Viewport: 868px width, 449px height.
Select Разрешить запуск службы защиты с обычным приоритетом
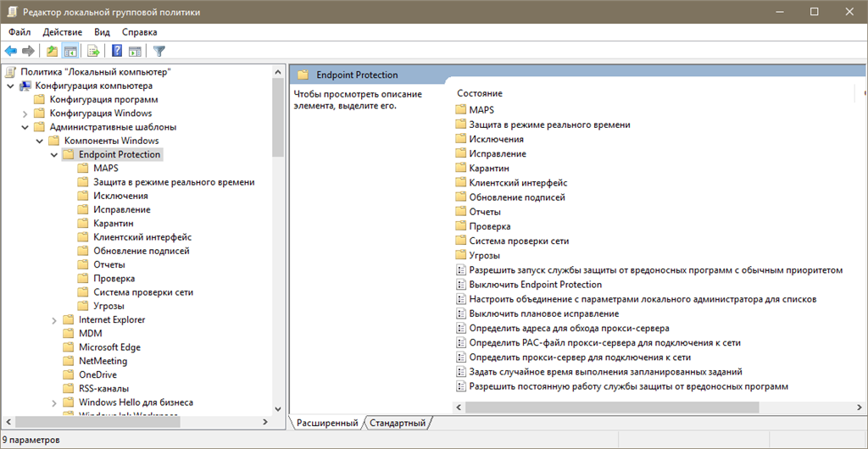pos(656,270)
